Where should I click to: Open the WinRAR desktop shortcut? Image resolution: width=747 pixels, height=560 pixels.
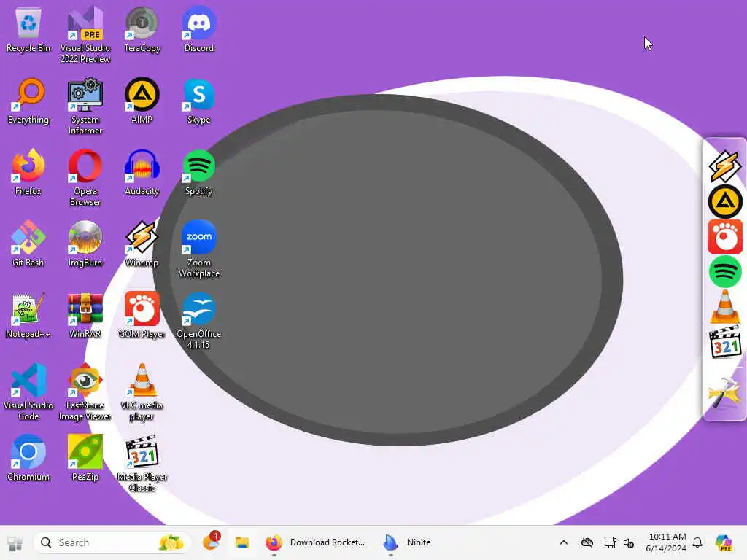pyautogui.click(x=85, y=315)
